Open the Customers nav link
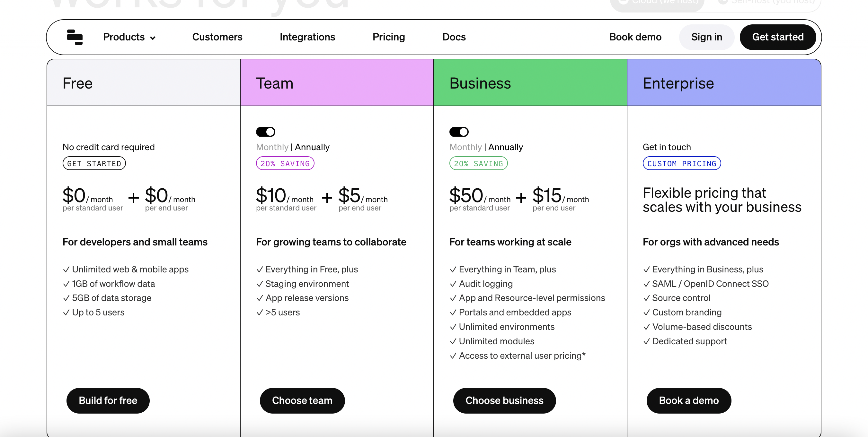The image size is (868, 437). coord(217,37)
